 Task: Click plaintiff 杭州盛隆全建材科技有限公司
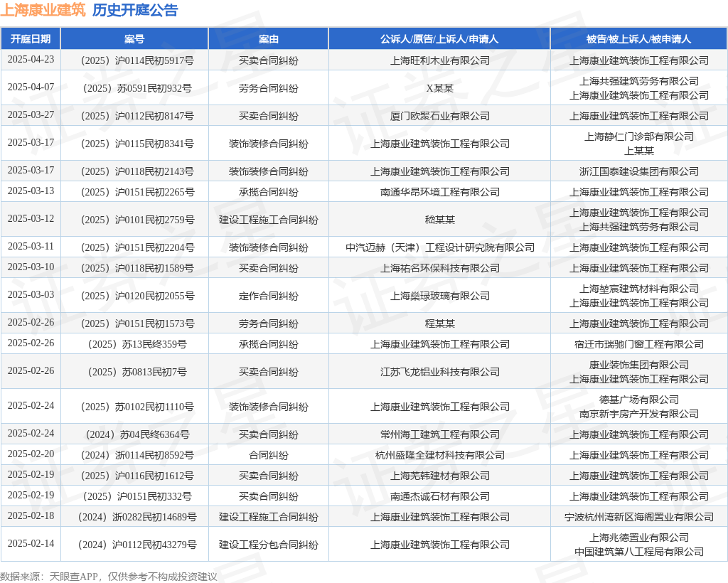[439, 455]
